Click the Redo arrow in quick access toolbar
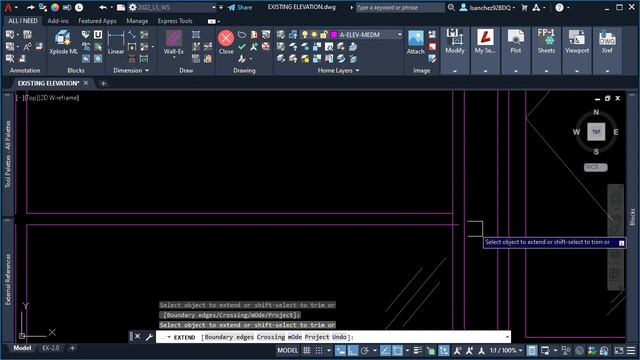The image size is (640, 360). pos(31,7)
